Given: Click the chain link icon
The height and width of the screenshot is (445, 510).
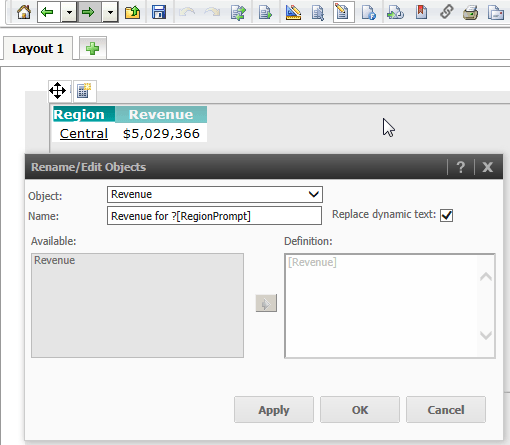Looking at the screenshot, I should [x=446, y=13].
